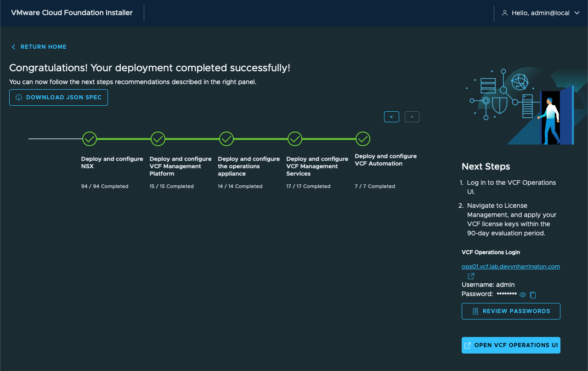Click the masked password asterisks

[x=507, y=294]
